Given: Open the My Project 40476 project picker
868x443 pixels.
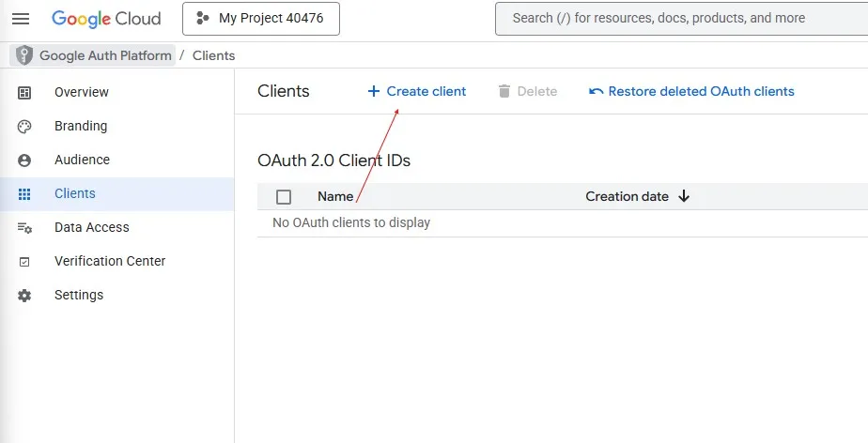Looking at the screenshot, I should pyautogui.click(x=260, y=19).
